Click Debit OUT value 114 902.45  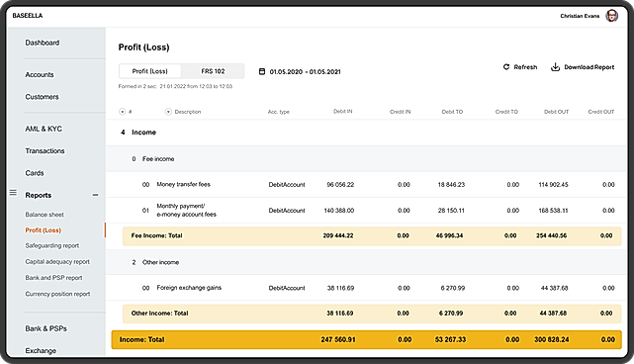pos(553,184)
